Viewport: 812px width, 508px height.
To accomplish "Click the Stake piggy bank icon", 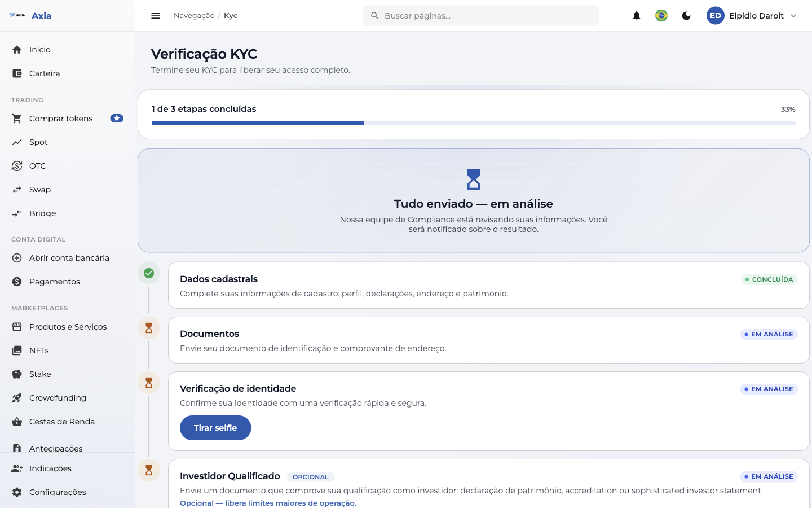I will (17, 374).
